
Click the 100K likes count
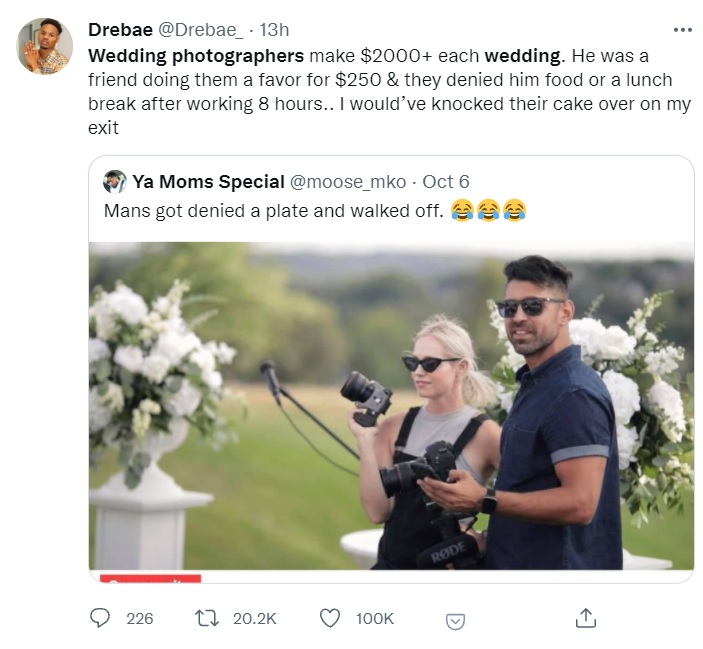tap(375, 619)
